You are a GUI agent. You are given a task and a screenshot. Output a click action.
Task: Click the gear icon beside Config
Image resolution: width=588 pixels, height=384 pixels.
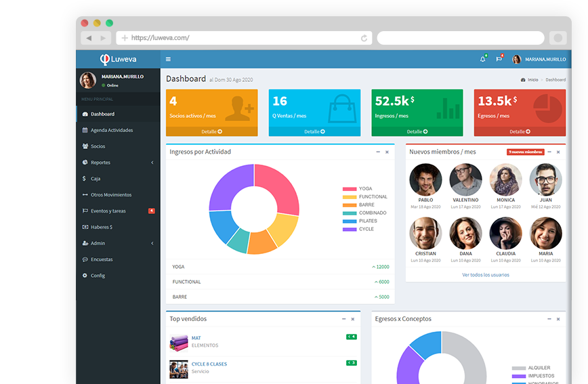click(85, 275)
